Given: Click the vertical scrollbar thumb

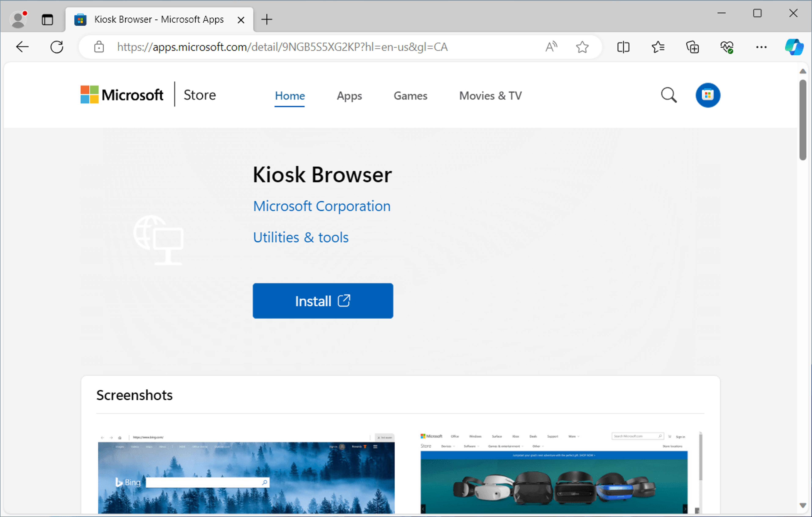Looking at the screenshot, I should [x=803, y=120].
